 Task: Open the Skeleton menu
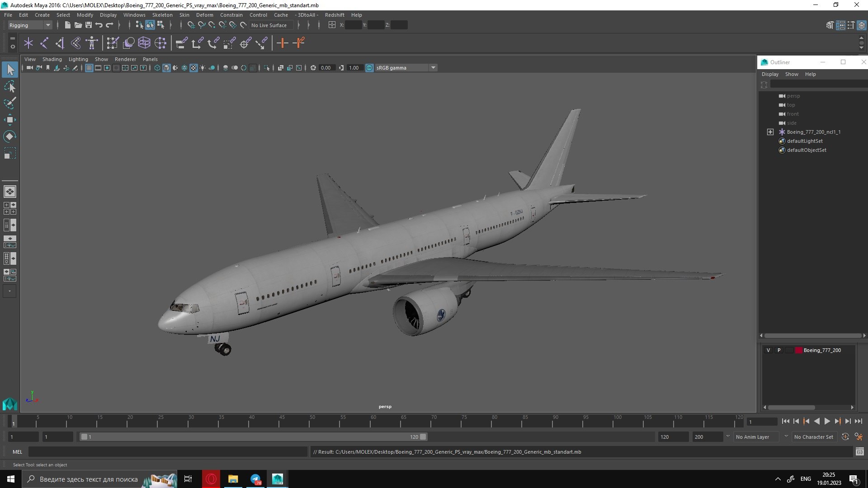point(162,15)
